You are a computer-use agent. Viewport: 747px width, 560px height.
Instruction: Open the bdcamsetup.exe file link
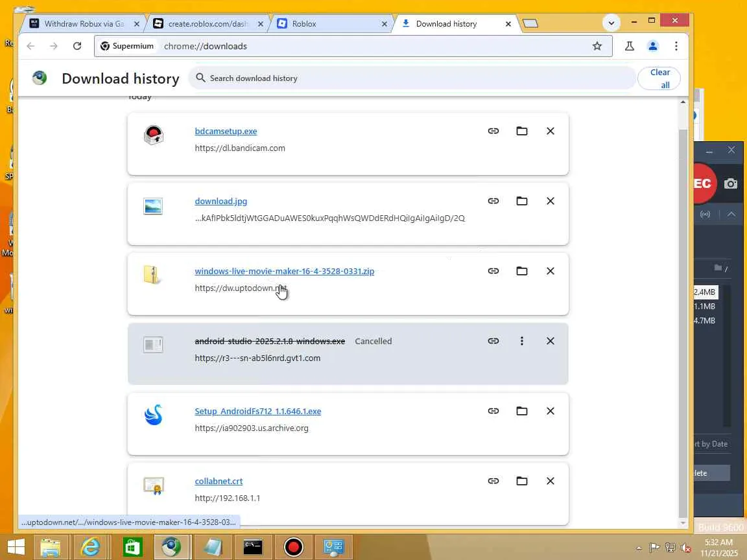226,131
